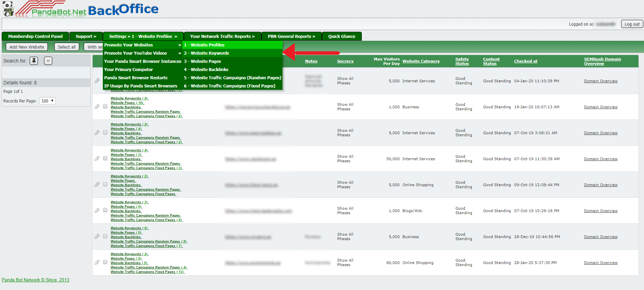Tick checkbox for the 1,000 visitors Business row
Viewport: 644px width, 290px height.
(105, 107)
